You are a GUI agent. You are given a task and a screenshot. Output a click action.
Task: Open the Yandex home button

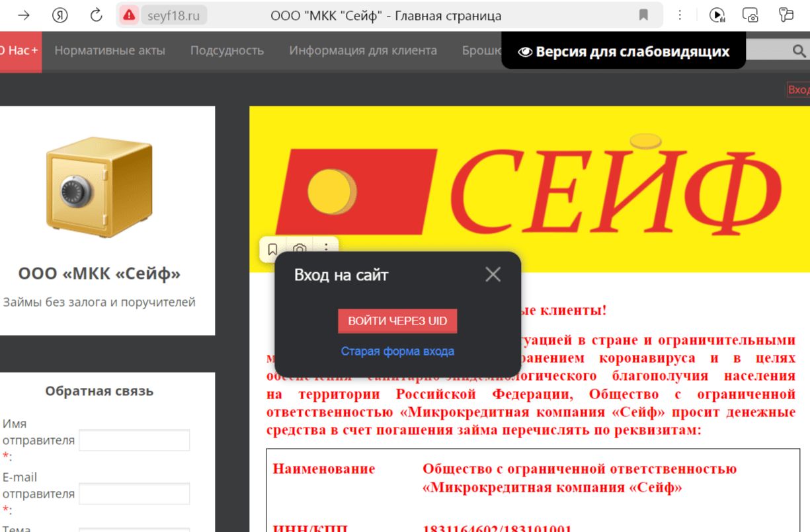(x=60, y=15)
